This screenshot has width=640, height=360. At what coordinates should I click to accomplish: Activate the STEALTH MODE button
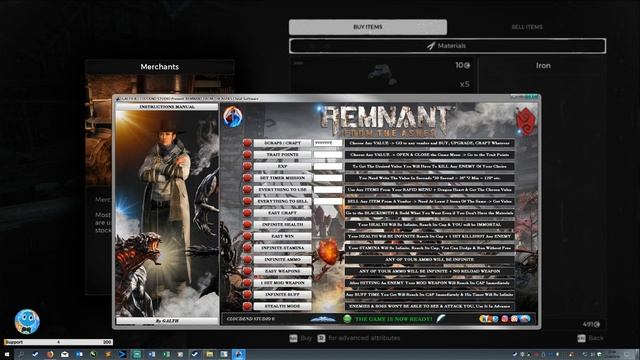[x=282, y=306]
